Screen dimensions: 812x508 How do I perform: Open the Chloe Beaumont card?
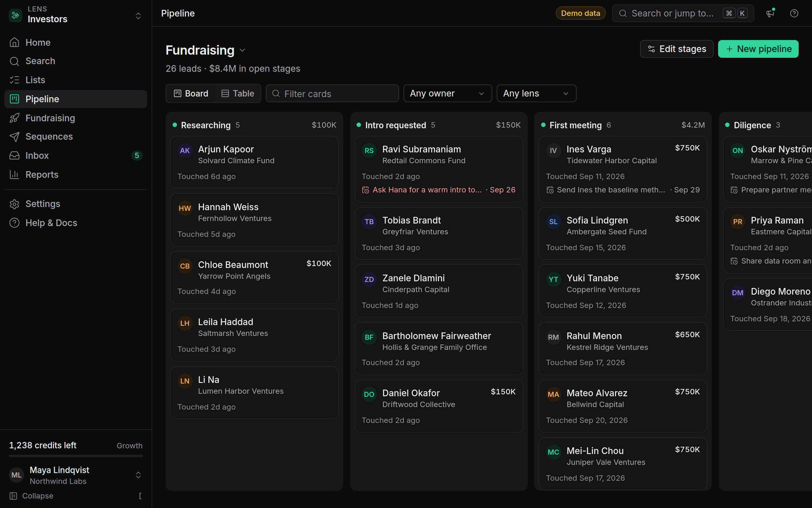pyautogui.click(x=254, y=277)
